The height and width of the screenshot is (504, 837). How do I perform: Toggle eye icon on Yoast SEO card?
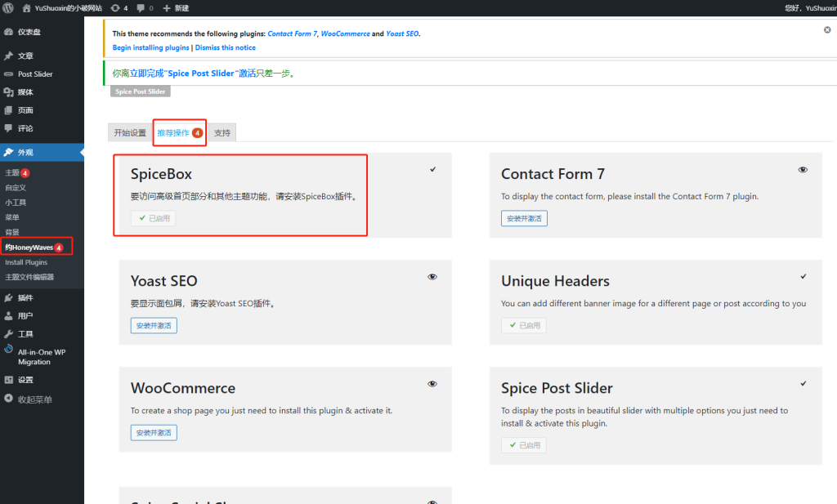tap(432, 277)
